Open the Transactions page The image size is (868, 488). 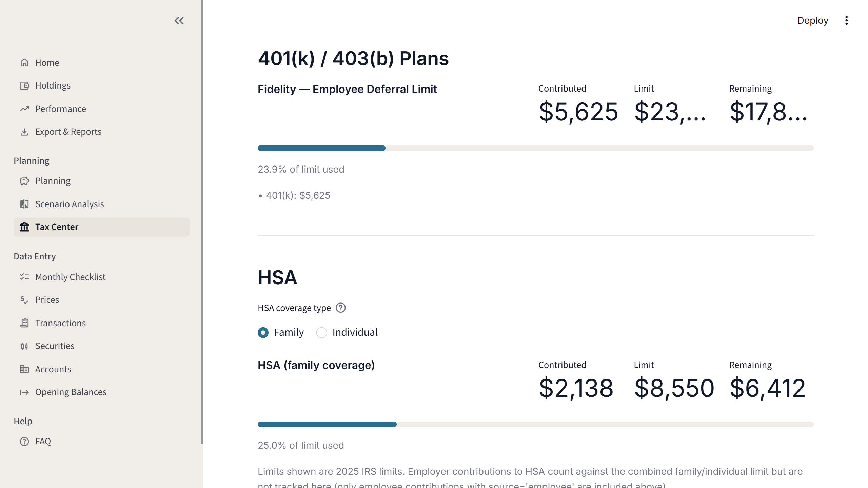60,323
